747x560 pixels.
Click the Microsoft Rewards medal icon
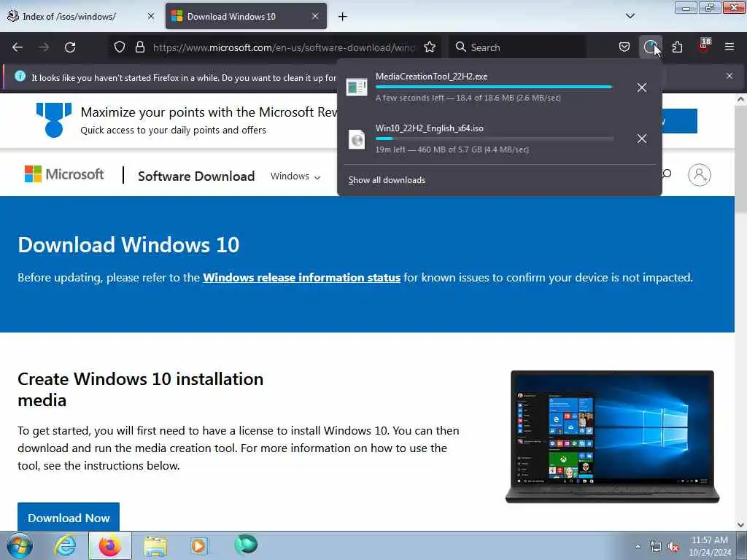(x=54, y=120)
